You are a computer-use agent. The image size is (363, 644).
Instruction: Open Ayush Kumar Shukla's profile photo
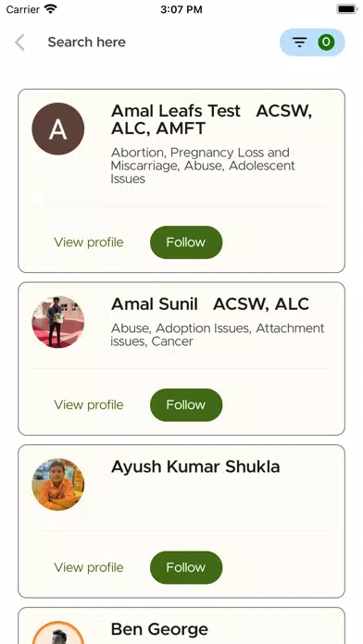(58, 484)
